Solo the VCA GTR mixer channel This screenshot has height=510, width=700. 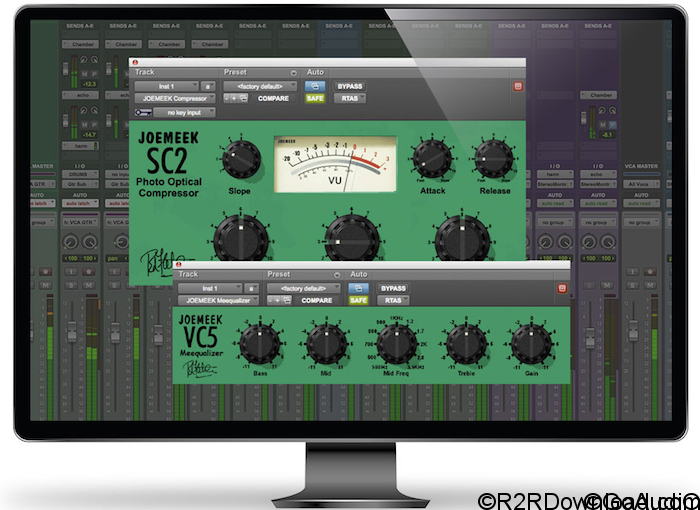[71, 285]
